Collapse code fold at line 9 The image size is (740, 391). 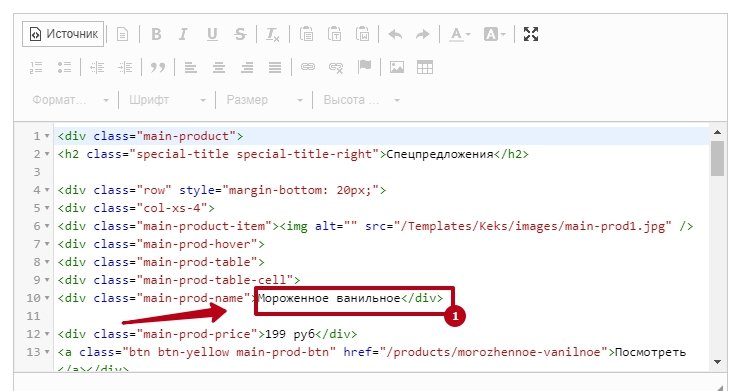coord(47,280)
